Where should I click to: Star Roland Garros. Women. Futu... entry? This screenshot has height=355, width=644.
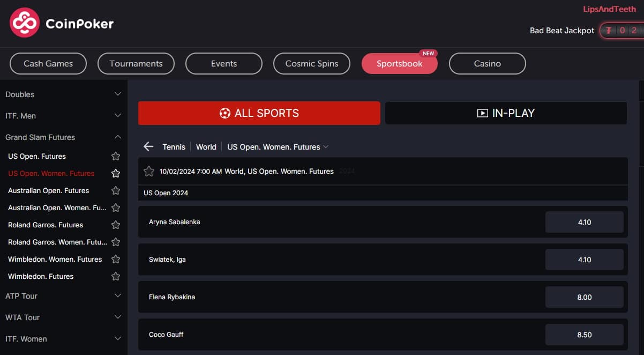tap(115, 242)
